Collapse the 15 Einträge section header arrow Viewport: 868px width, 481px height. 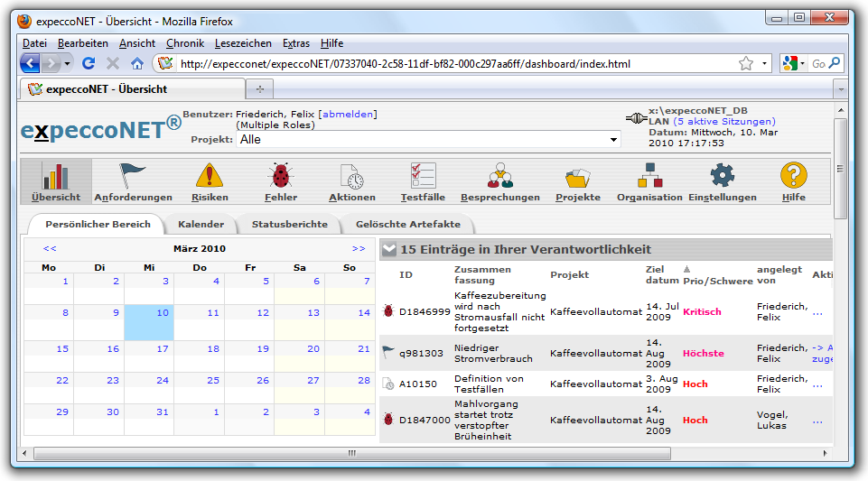[388, 250]
